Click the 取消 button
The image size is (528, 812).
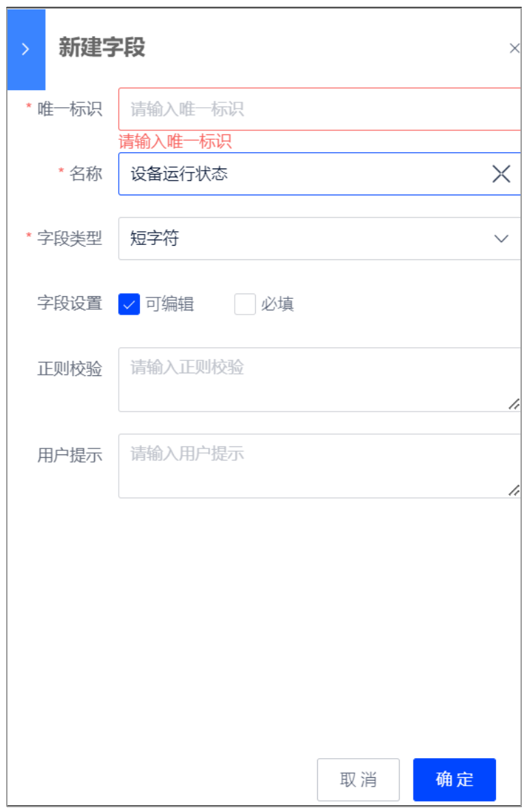pyautogui.click(x=358, y=779)
